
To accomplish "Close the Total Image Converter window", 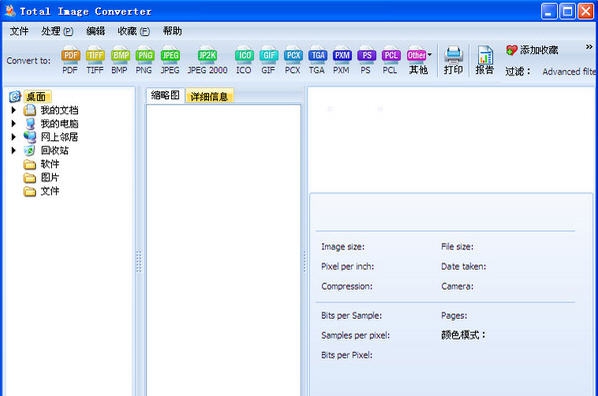I will click(x=586, y=11).
